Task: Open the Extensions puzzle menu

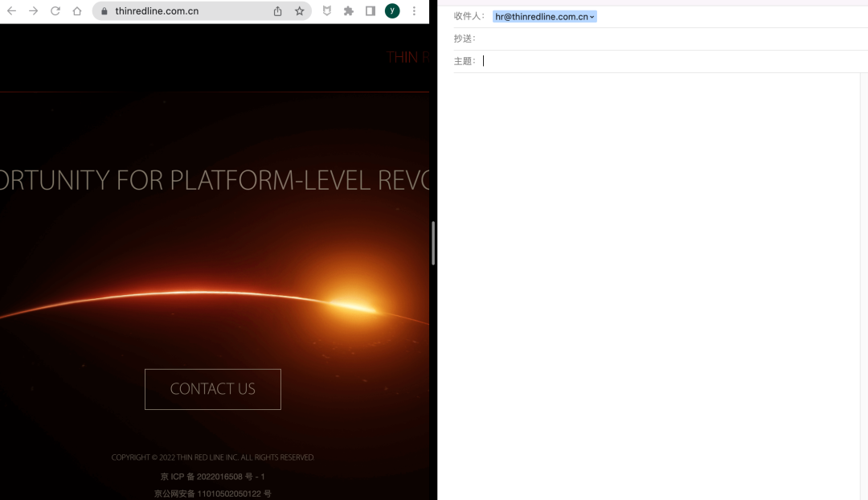Action: coord(349,11)
